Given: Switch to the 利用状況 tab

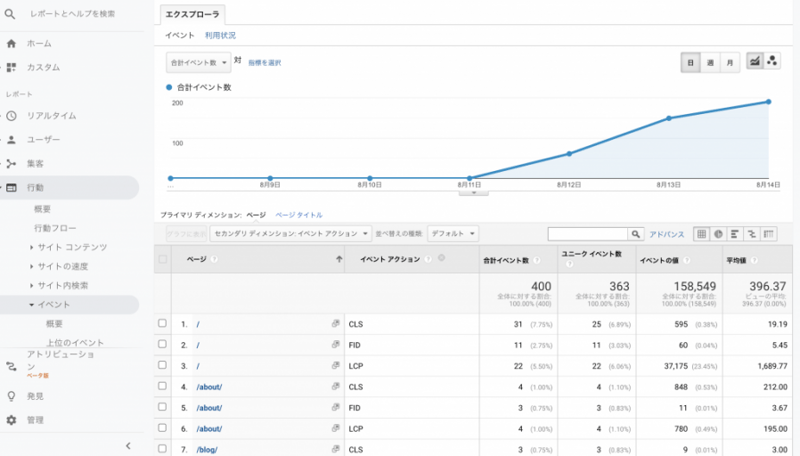Looking at the screenshot, I should 220,36.
